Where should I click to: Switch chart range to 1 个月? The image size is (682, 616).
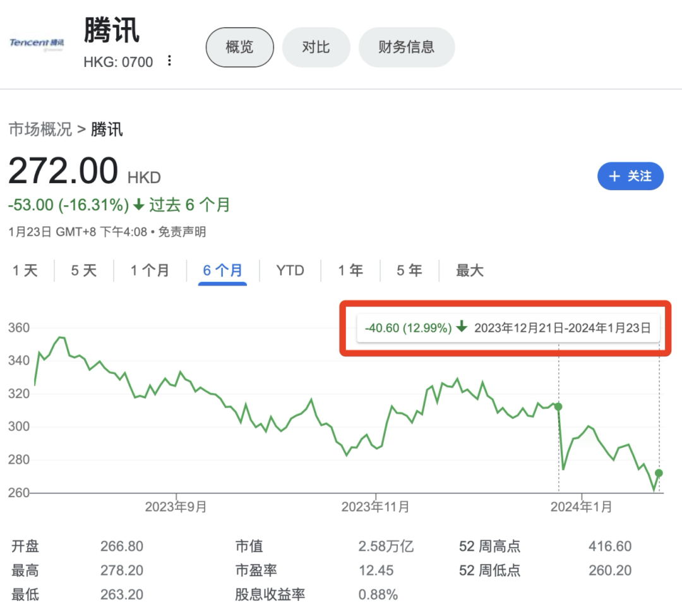tap(150, 270)
